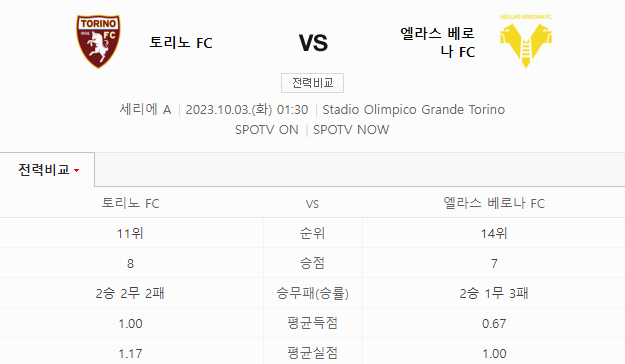
Task: Click the 순위 row label
Action: click(312, 233)
